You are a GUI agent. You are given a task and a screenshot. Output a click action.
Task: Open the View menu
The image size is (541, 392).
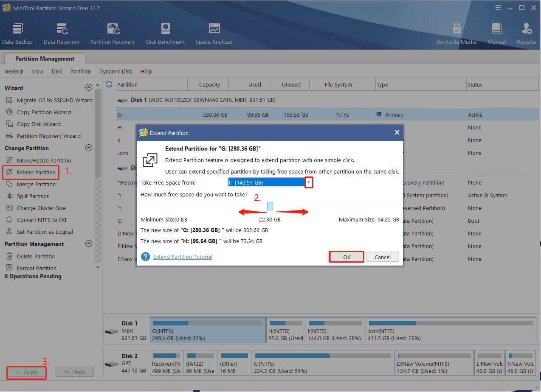click(x=37, y=71)
